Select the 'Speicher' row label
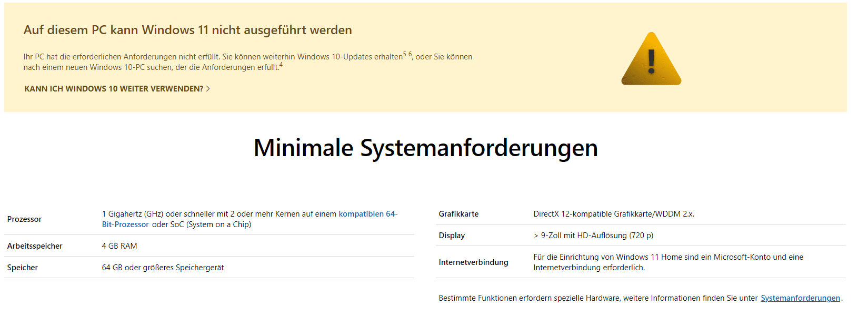The height and width of the screenshot is (327, 868). pos(23,268)
